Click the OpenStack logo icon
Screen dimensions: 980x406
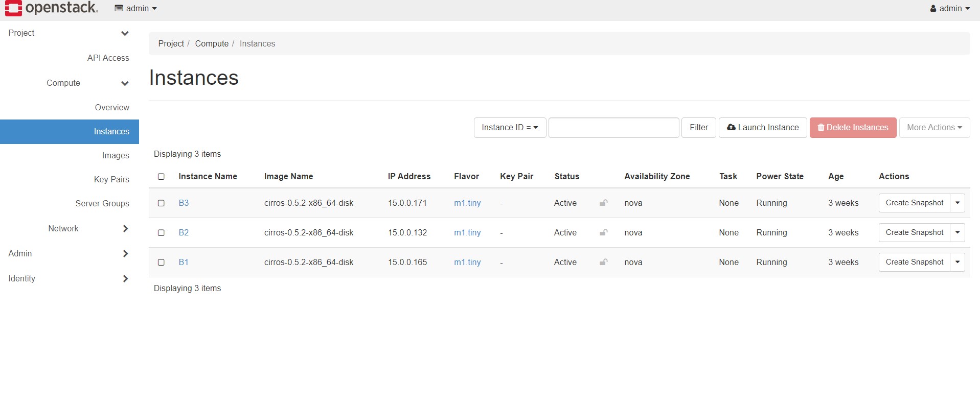tap(13, 8)
